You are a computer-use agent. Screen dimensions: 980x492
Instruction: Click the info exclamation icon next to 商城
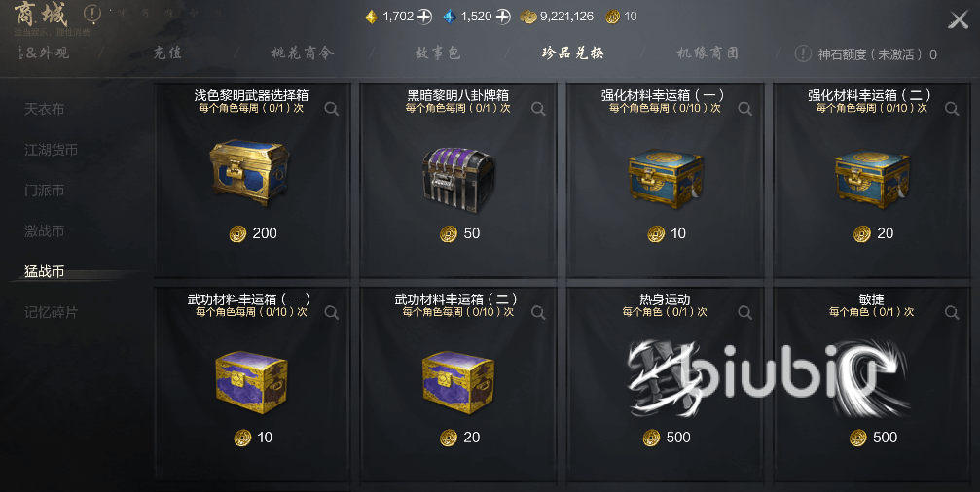(91, 13)
